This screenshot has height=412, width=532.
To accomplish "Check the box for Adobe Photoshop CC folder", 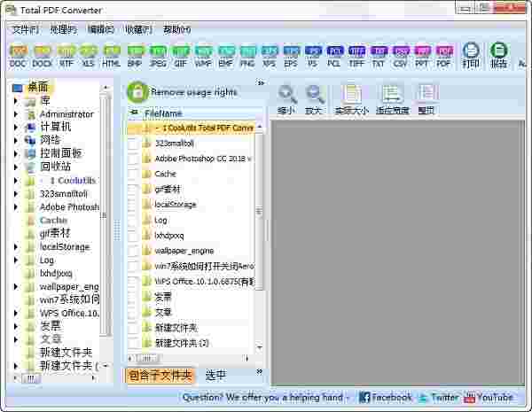I will [x=133, y=159].
